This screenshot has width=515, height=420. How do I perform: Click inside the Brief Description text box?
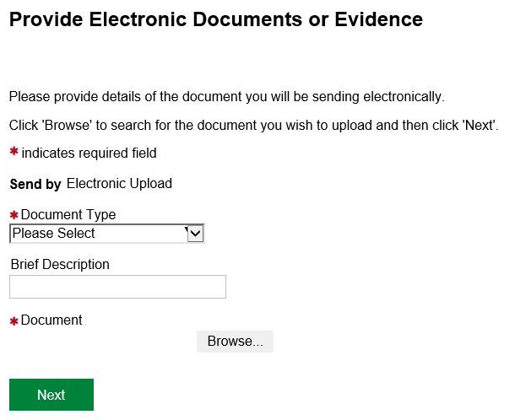point(117,287)
